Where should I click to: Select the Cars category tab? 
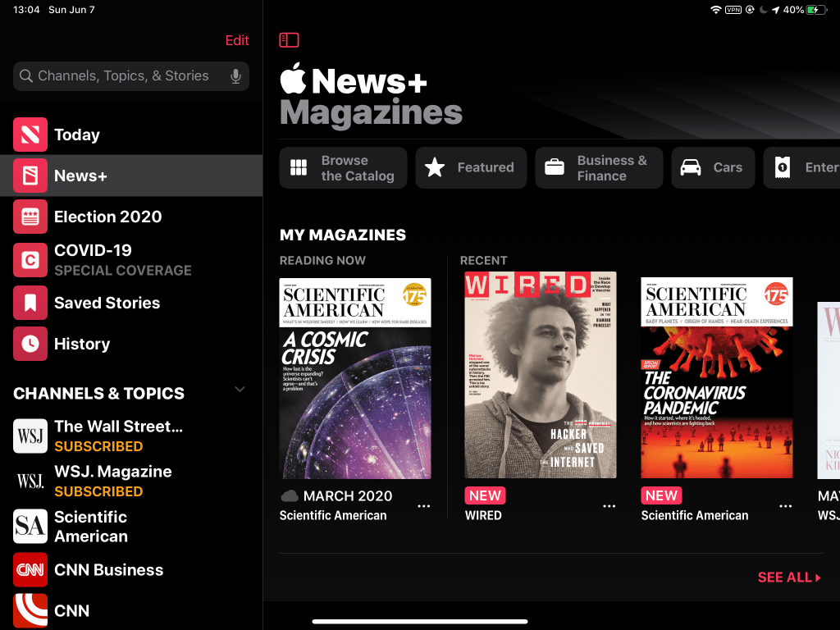click(x=712, y=168)
